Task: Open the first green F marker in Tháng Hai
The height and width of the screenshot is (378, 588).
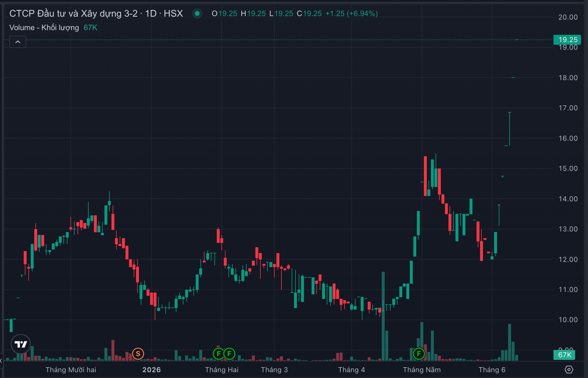Action: (x=219, y=354)
